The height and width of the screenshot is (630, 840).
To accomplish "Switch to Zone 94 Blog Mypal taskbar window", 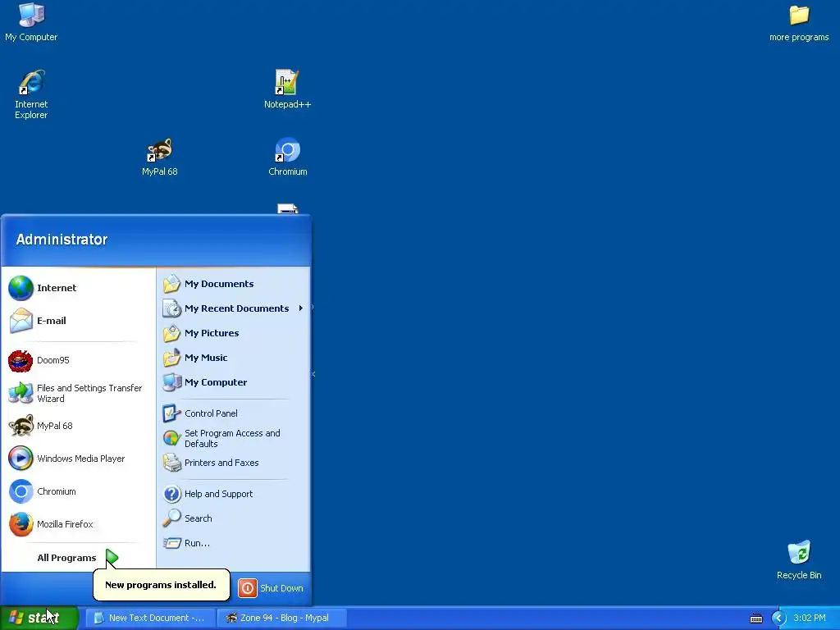I will 282,618.
